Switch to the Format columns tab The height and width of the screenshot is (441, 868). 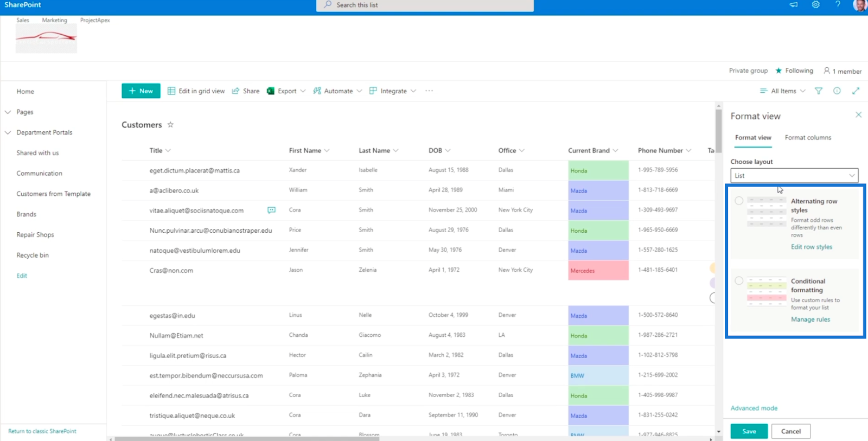click(x=808, y=138)
